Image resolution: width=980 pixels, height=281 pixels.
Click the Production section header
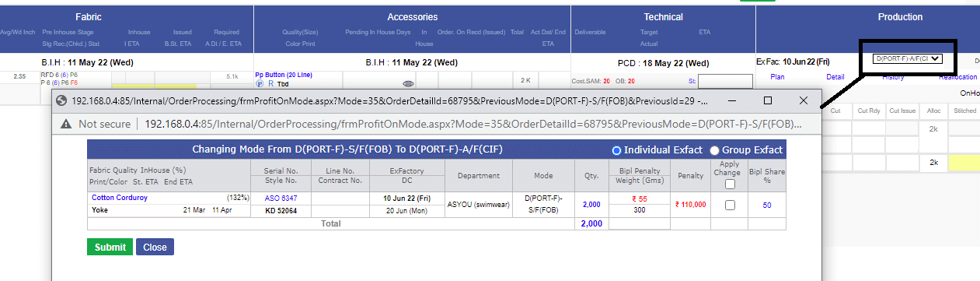click(x=900, y=16)
